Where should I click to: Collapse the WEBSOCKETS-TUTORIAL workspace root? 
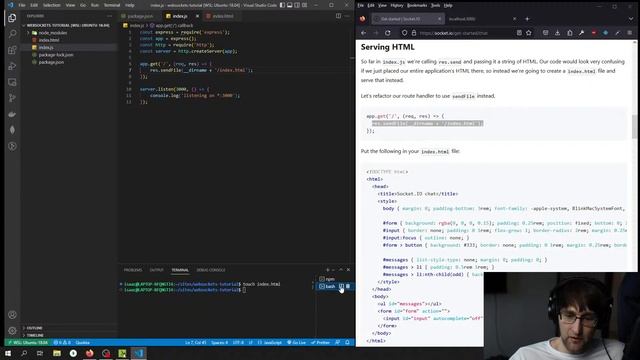click(65, 25)
